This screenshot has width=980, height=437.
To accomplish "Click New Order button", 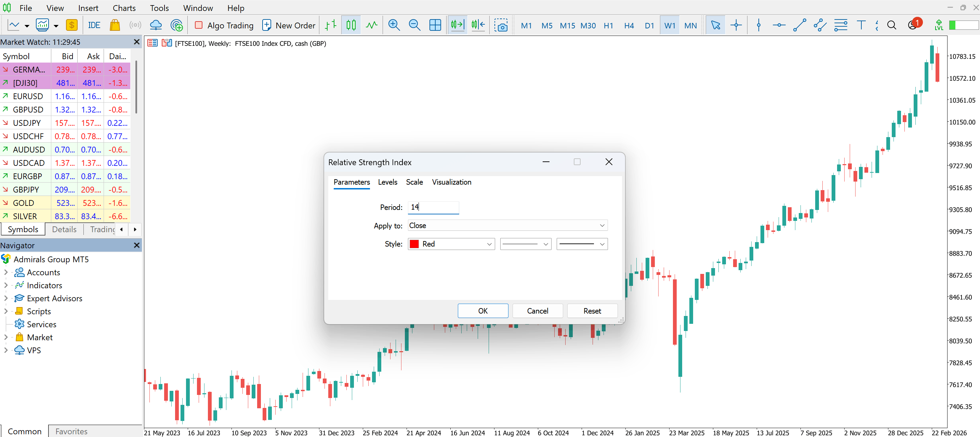I will pos(289,26).
